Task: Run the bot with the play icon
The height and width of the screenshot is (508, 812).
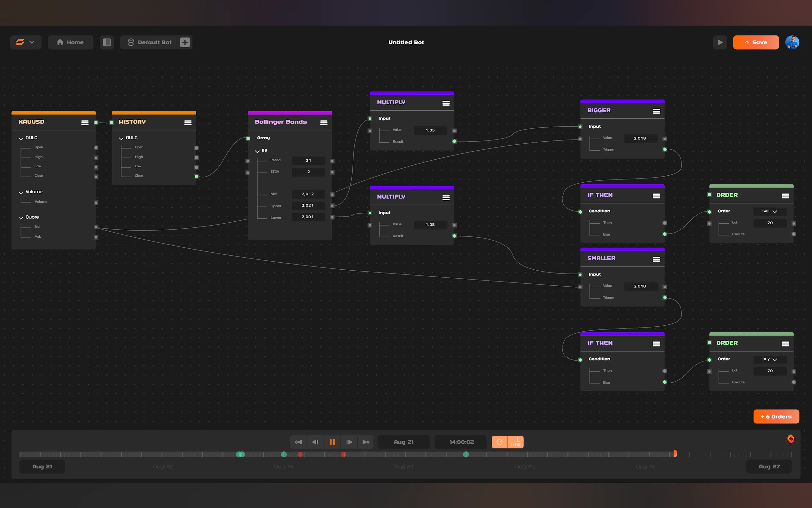Action: click(x=720, y=42)
